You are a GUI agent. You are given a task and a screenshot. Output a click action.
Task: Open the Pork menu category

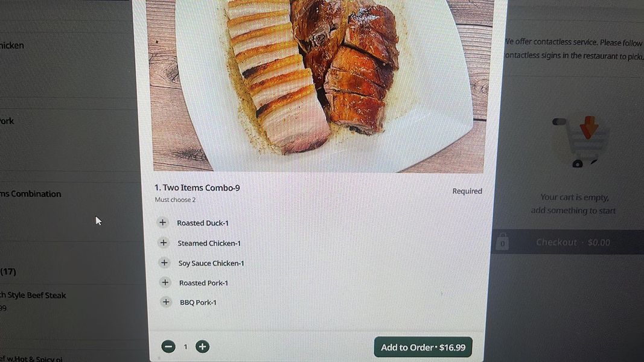tap(7, 121)
